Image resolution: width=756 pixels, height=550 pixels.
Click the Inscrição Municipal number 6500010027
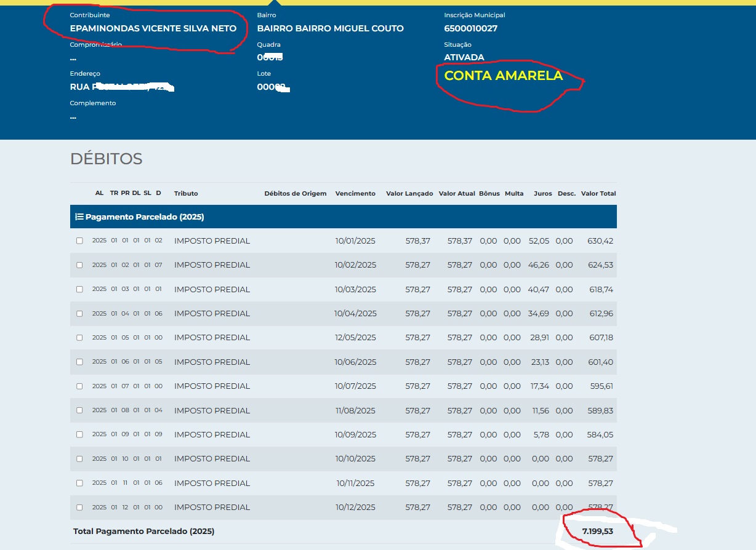[470, 28]
